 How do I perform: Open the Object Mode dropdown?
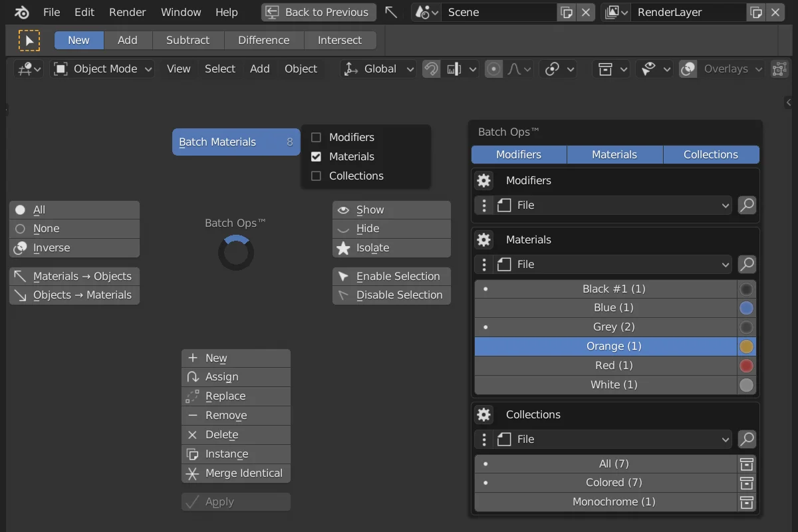[x=102, y=68]
